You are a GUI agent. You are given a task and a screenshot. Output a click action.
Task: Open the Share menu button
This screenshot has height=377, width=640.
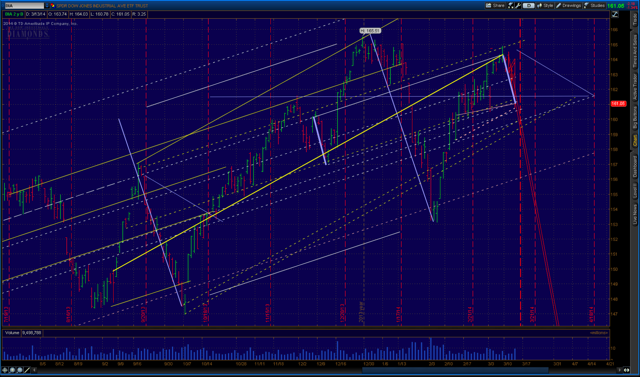click(x=495, y=6)
